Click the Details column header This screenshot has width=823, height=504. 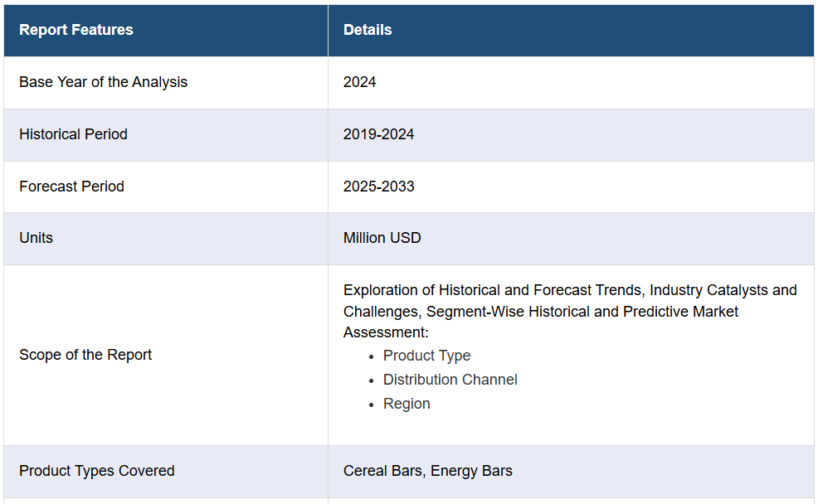point(368,30)
